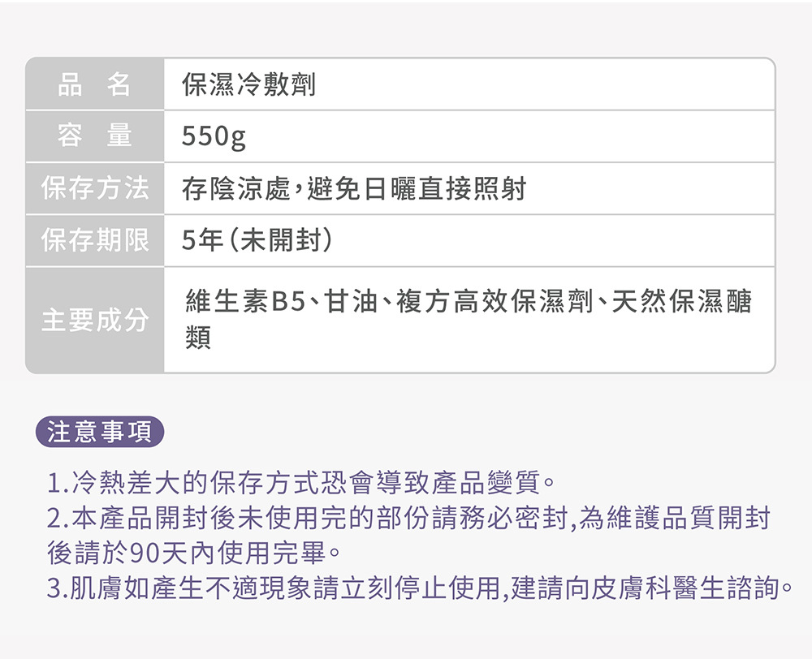Select the 550g capacity value
812x659 pixels.
(x=213, y=137)
